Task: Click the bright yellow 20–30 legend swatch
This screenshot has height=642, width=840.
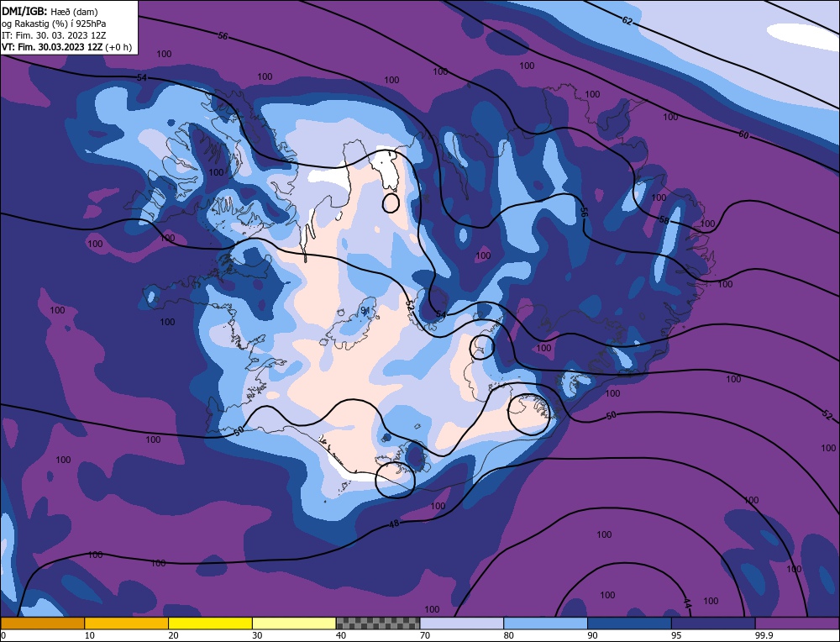Action: (210, 624)
